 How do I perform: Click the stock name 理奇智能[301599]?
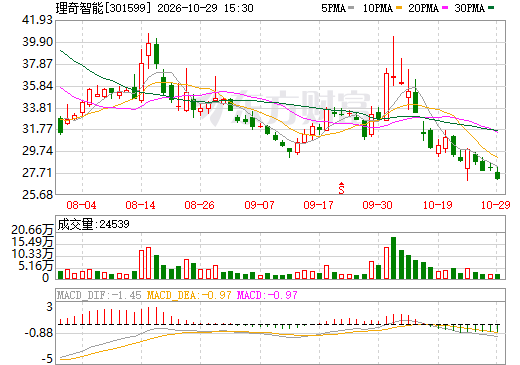103,8
